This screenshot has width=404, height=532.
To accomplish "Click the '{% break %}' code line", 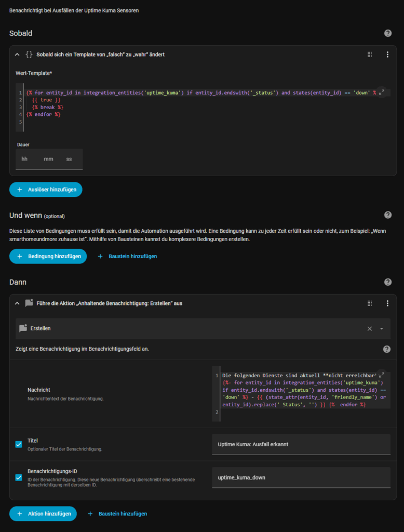I will (48, 107).
